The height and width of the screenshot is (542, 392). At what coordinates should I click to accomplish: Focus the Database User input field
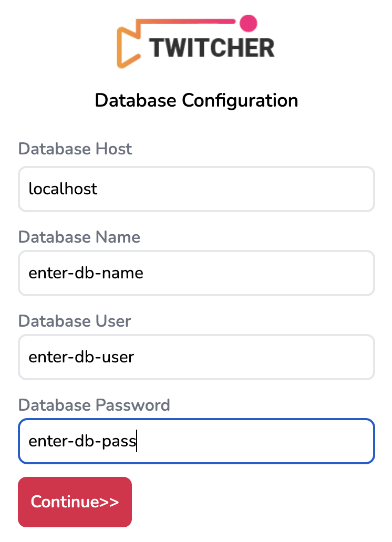coord(252,357)
